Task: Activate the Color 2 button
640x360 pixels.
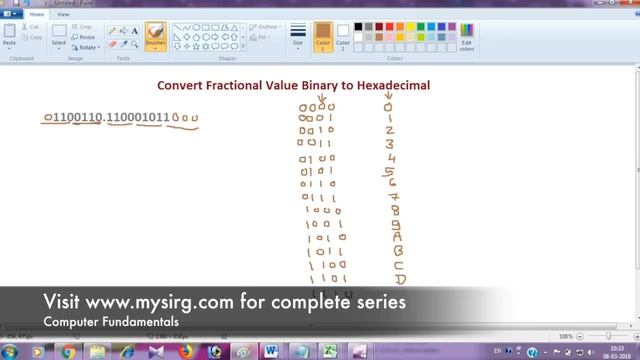Action: pos(343,37)
